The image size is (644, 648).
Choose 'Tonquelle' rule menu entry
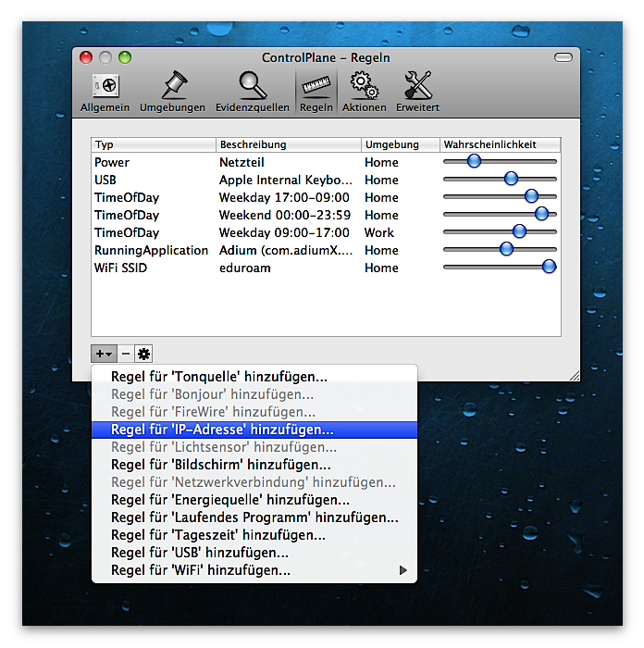(254, 377)
